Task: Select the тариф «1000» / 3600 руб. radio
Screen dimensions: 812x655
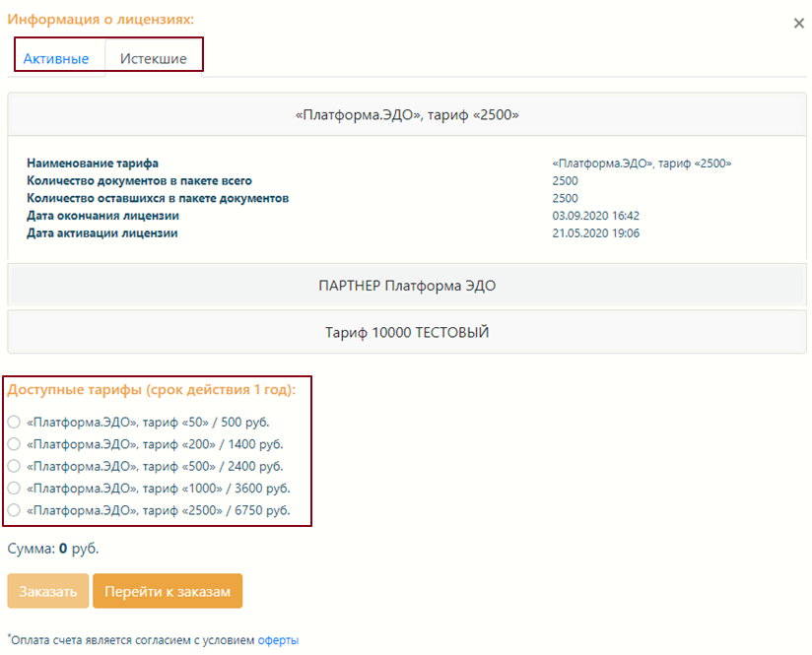Action: pyautogui.click(x=14, y=488)
